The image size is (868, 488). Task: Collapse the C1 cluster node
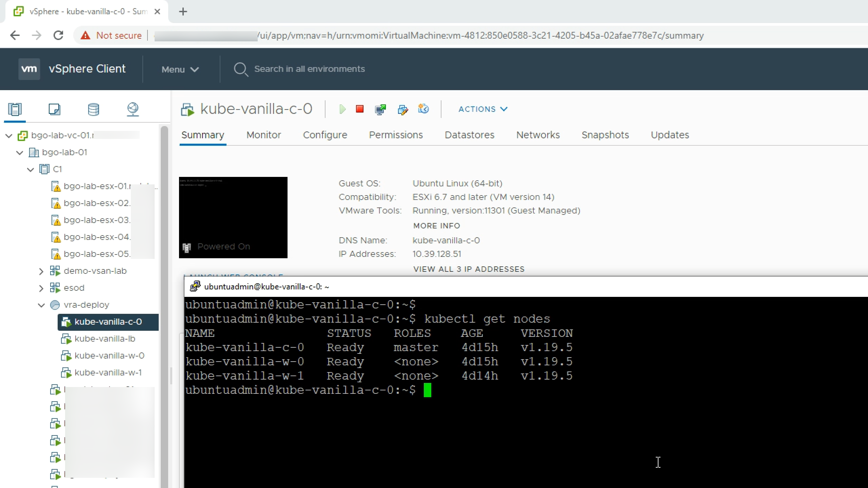(31, 169)
